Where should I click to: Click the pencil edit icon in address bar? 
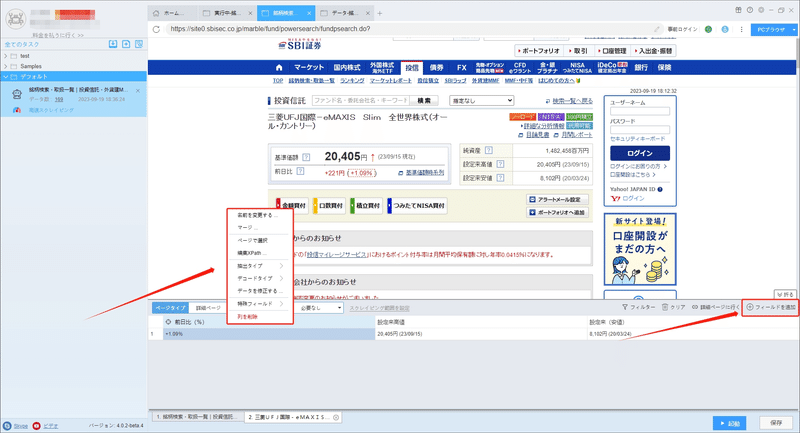point(657,29)
